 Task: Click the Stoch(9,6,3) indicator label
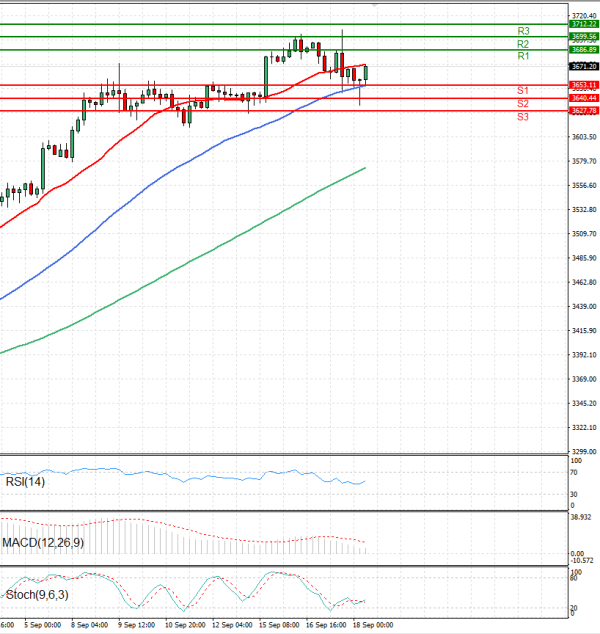coord(37,595)
